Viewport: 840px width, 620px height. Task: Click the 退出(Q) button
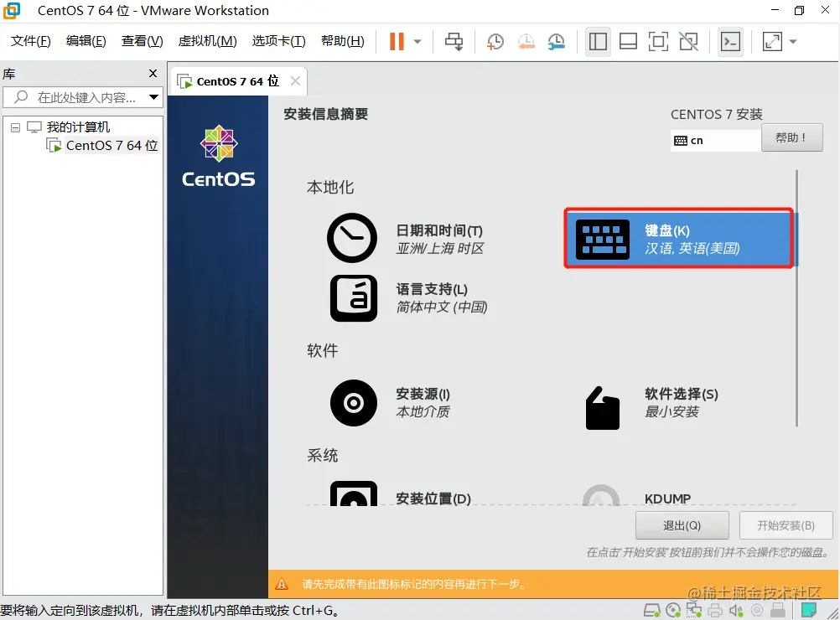coord(682,526)
